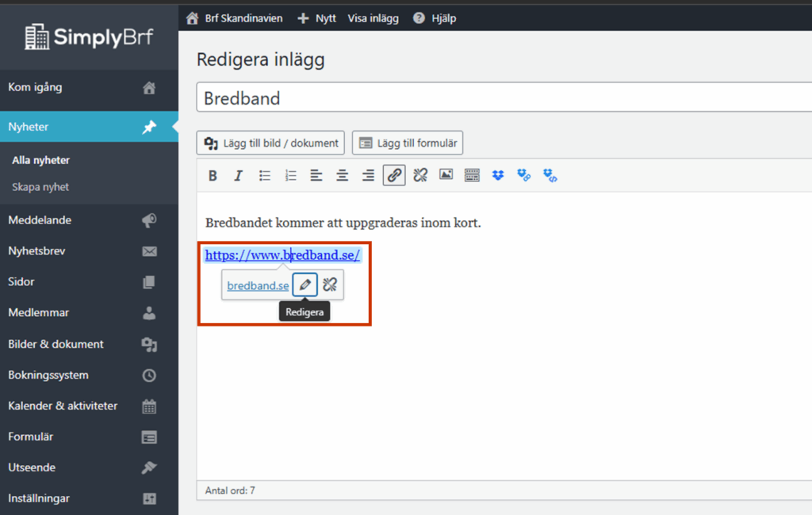Open Inställningar in the sidebar
Screen dimensions: 812x515
coord(89,498)
